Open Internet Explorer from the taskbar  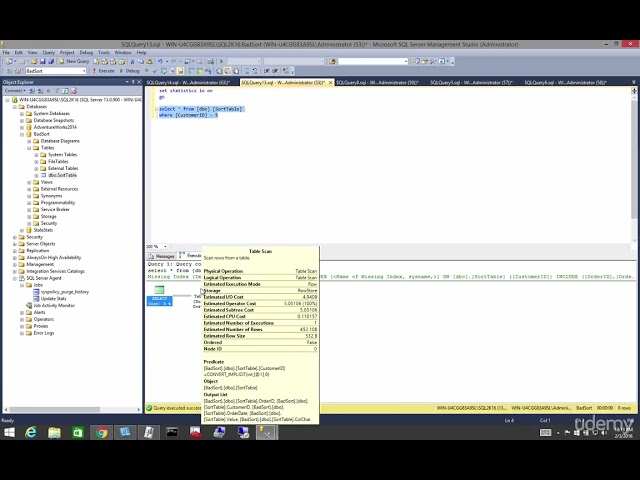[31, 433]
